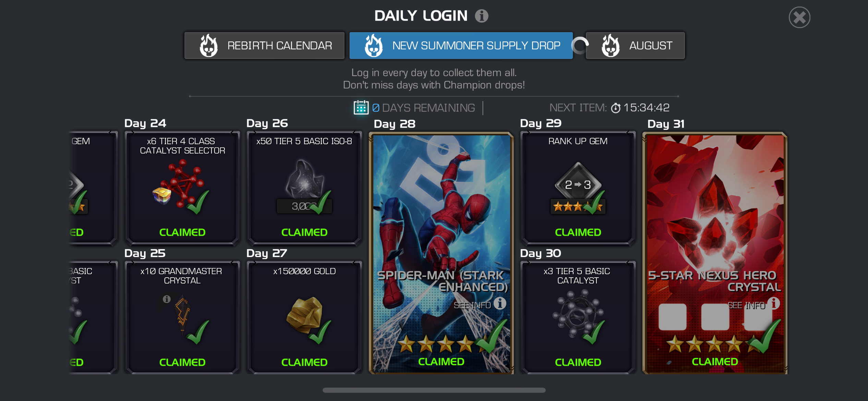This screenshot has height=401, width=868.
Task: Tap the calendar icon next to Days Remaining
Action: [361, 108]
